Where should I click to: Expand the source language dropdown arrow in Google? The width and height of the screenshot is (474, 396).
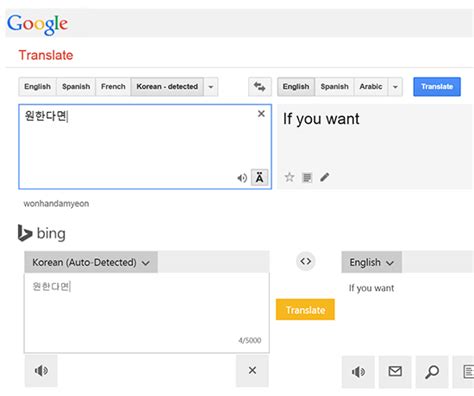211,87
